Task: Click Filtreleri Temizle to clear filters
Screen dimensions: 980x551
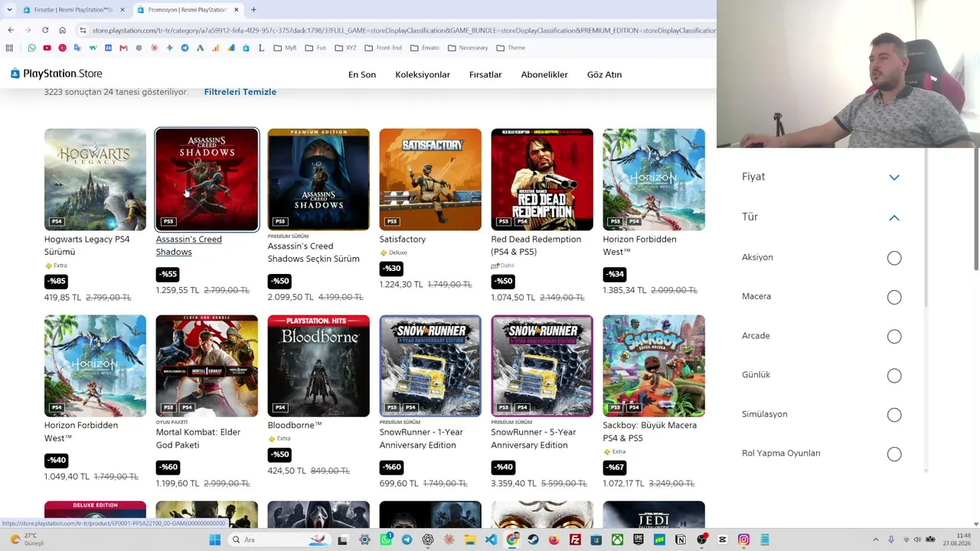Action: [240, 92]
